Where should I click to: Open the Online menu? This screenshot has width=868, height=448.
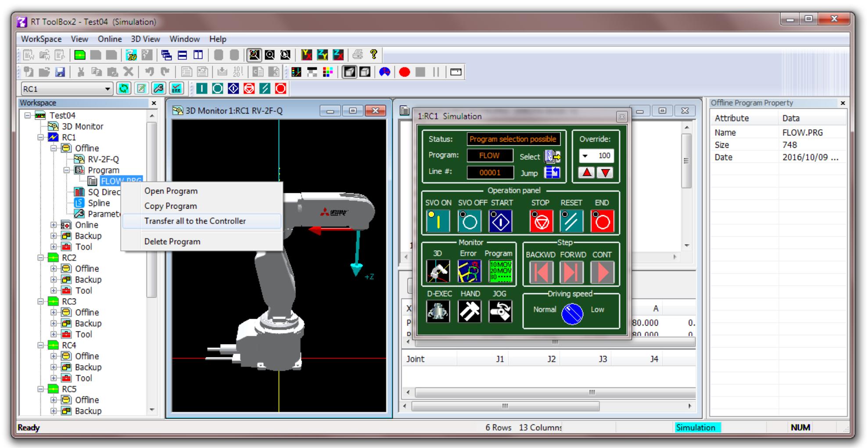click(110, 39)
